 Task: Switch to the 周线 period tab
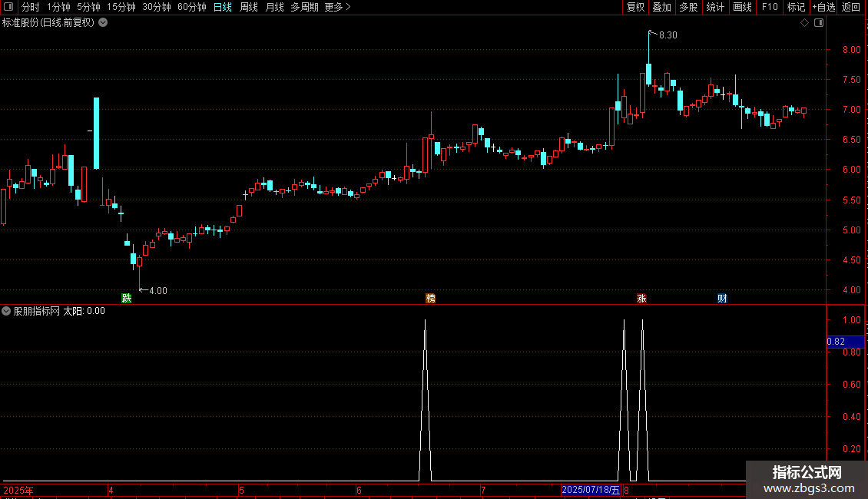coord(249,7)
